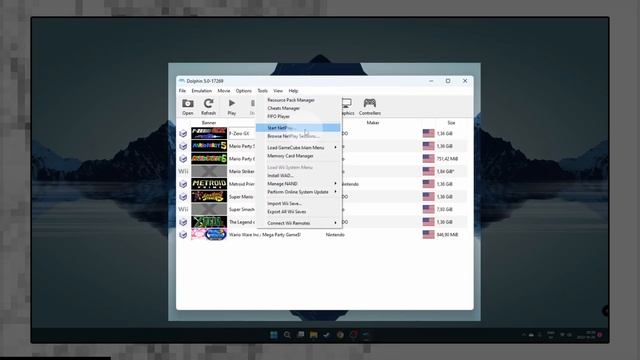Click the Refresh toolbar icon
Image resolution: width=640 pixels, height=360 pixels.
coord(209,107)
